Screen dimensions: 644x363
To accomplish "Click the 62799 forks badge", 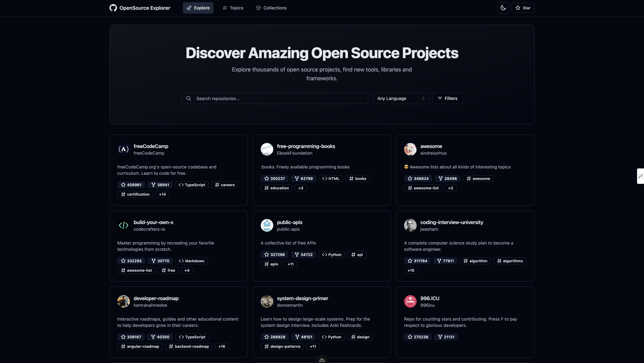I will (x=303, y=179).
